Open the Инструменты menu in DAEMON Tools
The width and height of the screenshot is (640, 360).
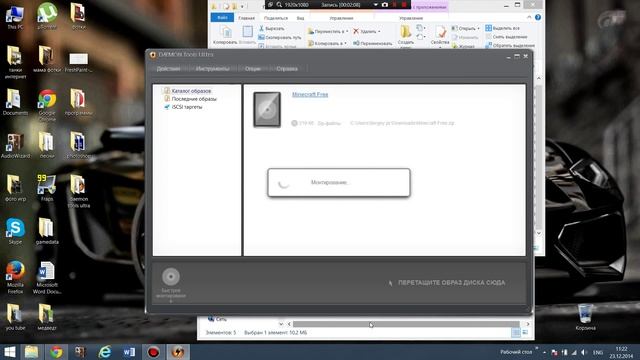click(x=212, y=69)
